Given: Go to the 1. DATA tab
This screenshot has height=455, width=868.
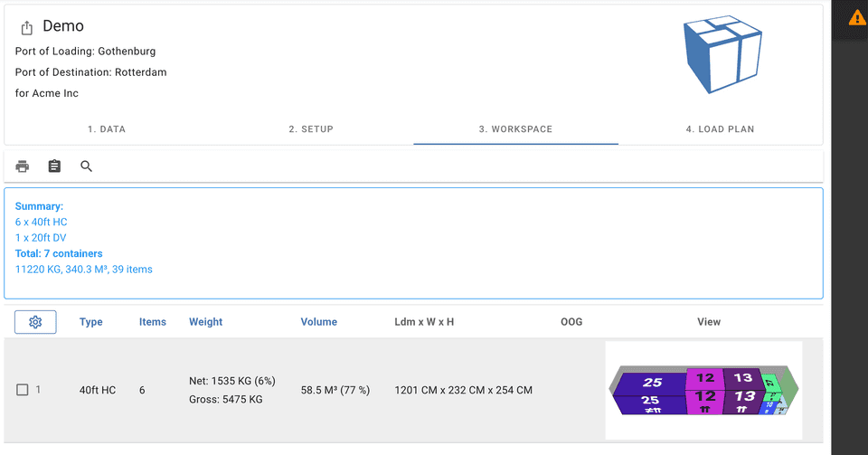Looking at the screenshot, I should [107, 129].
